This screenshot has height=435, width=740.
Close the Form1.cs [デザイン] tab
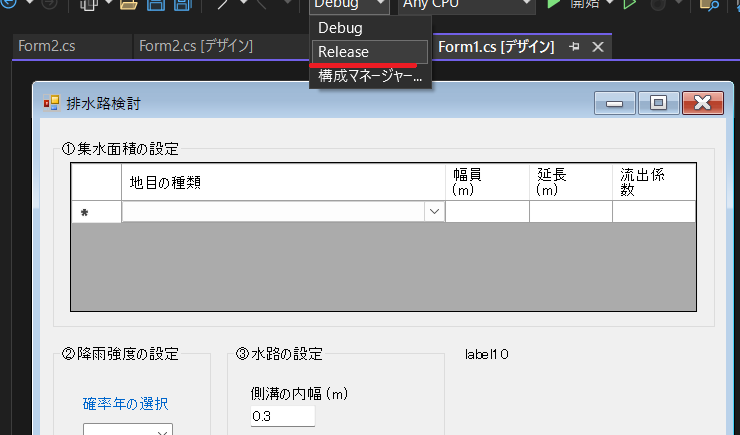pyautogui.click(x=598, y=47)
